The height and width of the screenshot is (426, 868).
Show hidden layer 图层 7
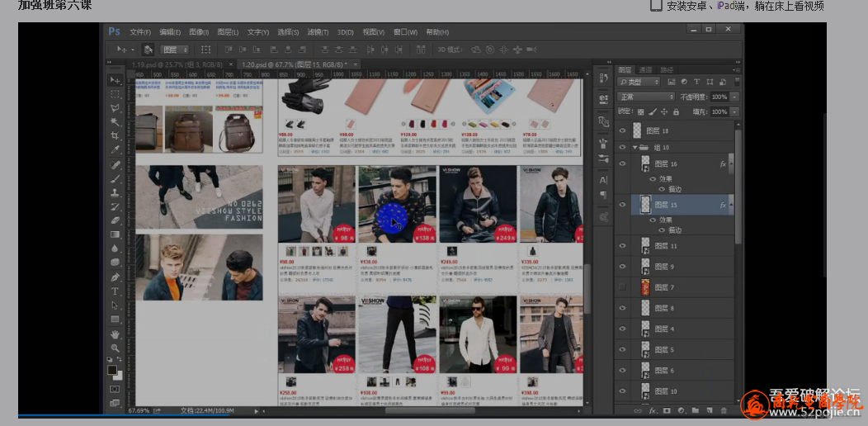pyautogui.click(x=623, y=287)
